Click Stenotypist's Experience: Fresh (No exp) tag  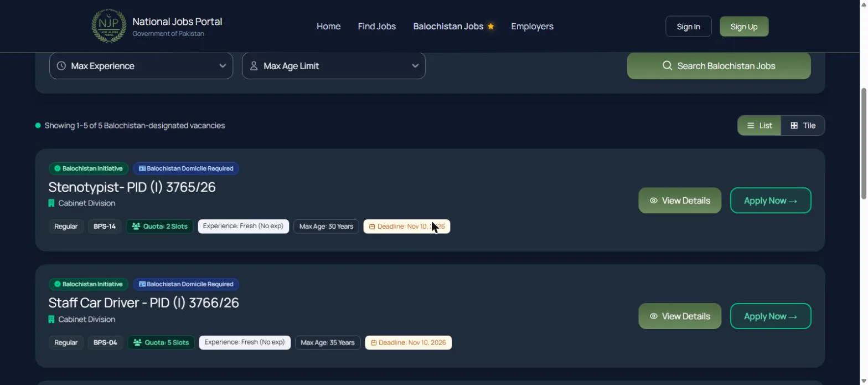click(x=244, y=227)
